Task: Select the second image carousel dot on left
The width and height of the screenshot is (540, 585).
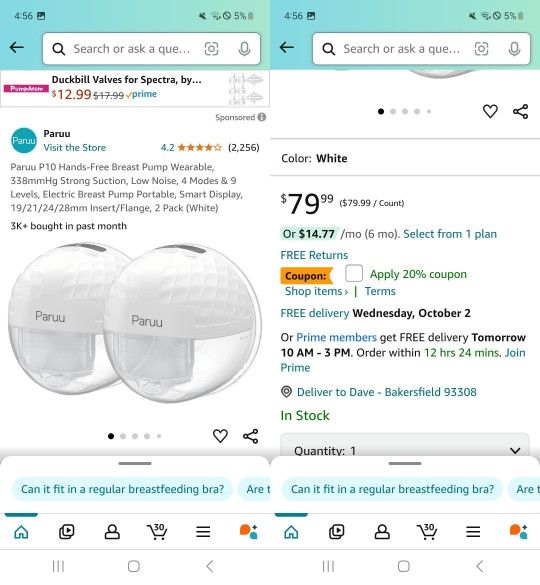Action: [x=123, y=436]
